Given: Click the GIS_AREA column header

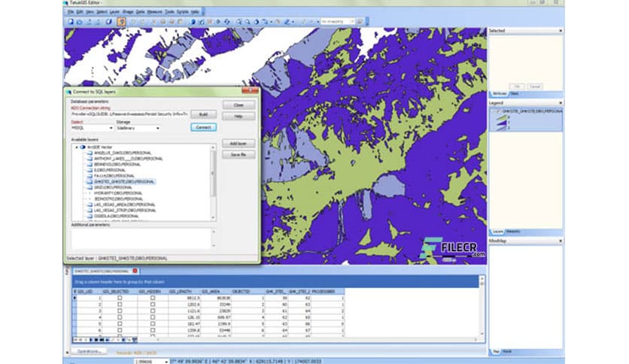Looking at the screenshot, I should 216,292.
